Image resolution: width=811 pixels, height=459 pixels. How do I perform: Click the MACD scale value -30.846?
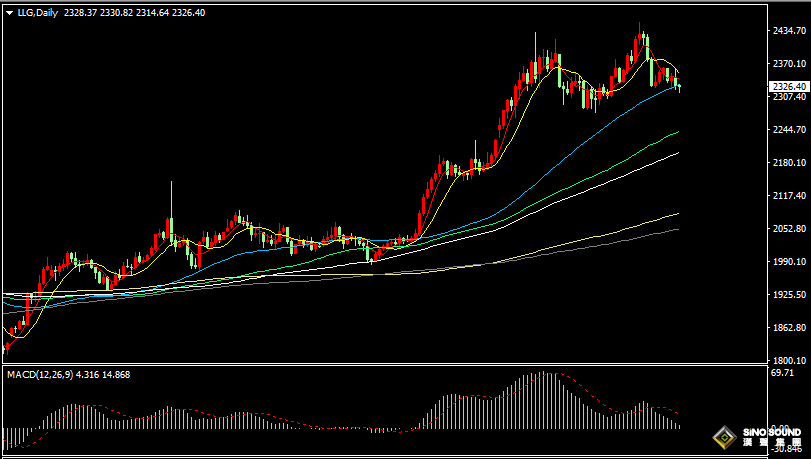pos(788,448)
